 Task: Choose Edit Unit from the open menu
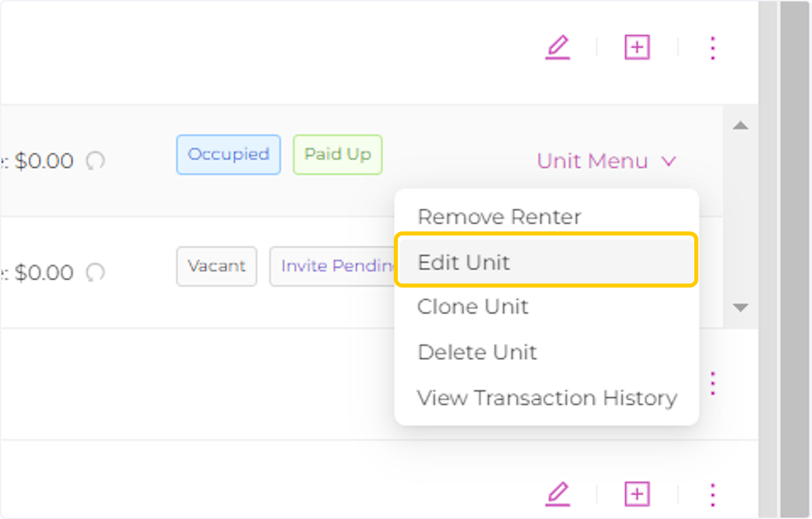click(x=464, y=262)
